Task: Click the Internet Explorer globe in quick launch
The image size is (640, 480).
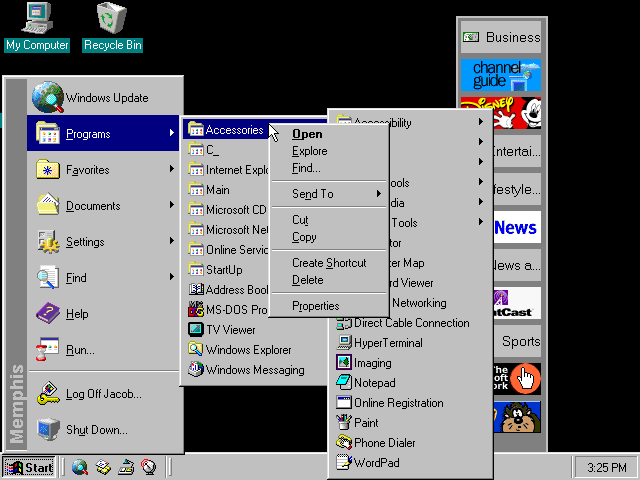Action: coord(80,467)
